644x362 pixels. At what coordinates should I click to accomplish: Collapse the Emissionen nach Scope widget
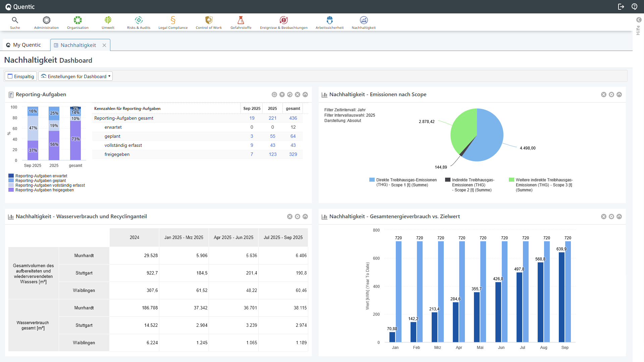click(x=619, y=95)
